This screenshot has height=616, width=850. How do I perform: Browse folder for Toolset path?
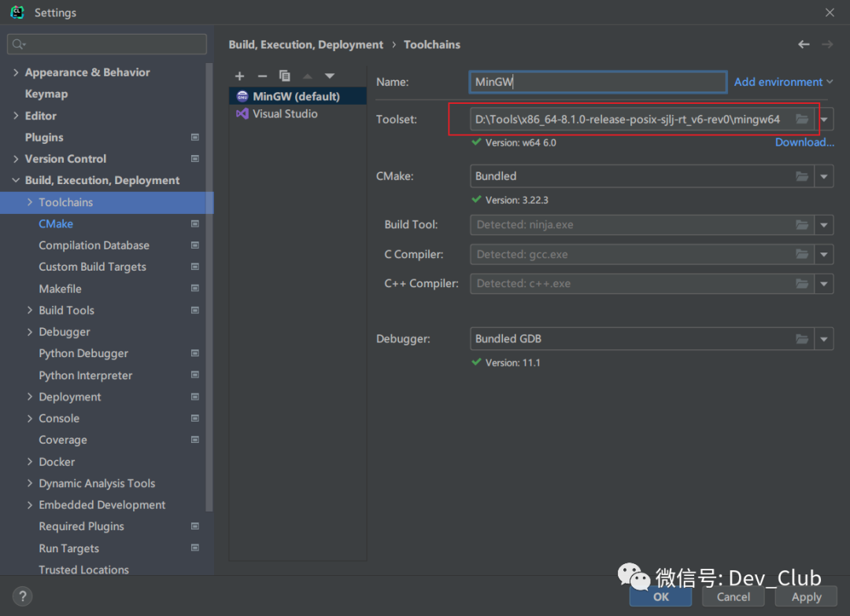[x=802, y=120]
